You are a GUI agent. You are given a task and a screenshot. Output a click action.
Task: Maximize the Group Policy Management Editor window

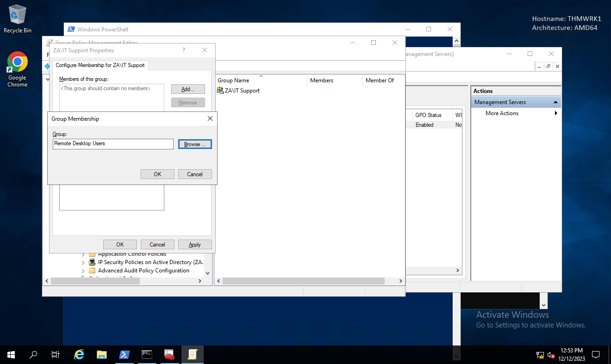374,43
